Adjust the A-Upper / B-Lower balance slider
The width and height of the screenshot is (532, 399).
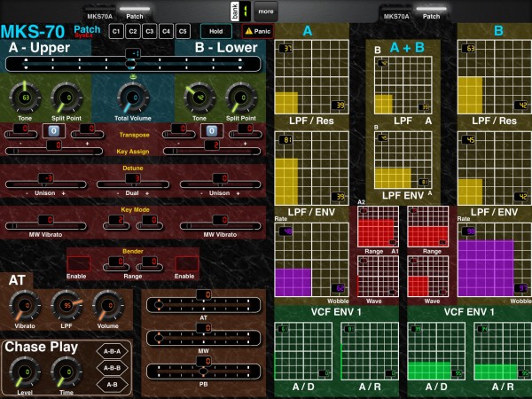tap(133, 64)
